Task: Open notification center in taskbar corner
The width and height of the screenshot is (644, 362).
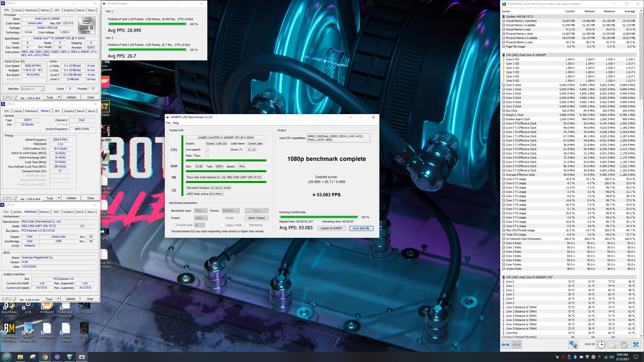Action: pyautogui.click(x=636, y=357)
